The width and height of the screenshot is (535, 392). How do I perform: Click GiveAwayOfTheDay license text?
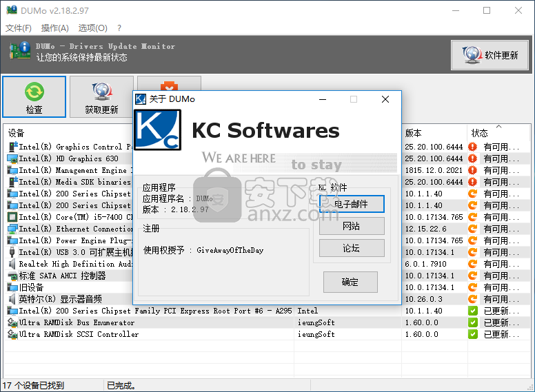point(230,250)
